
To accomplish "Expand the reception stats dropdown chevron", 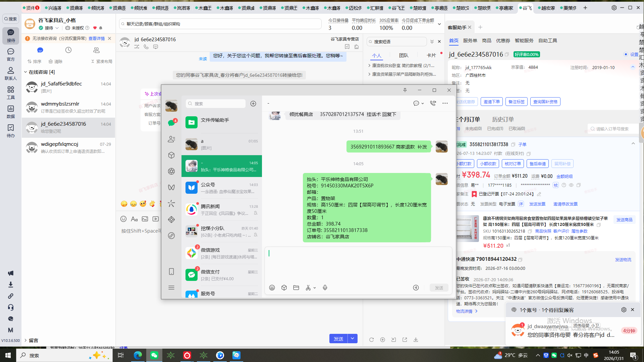I will click(x=439, y=24).
